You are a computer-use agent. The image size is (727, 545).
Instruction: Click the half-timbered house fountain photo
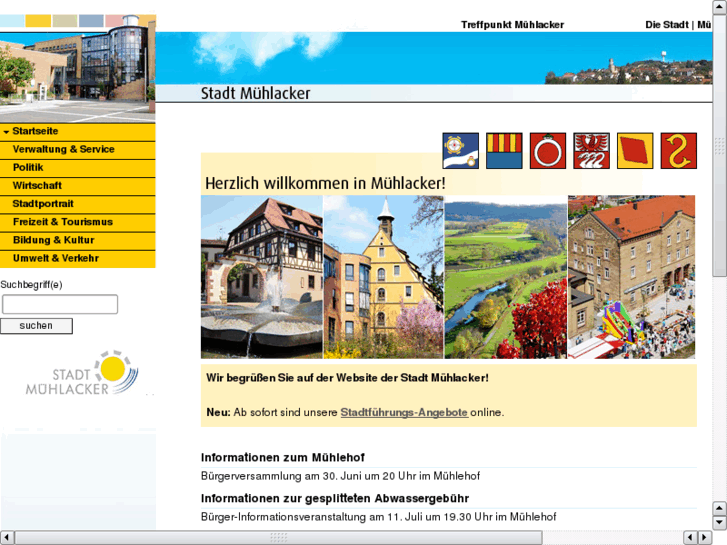pos(261,277)
